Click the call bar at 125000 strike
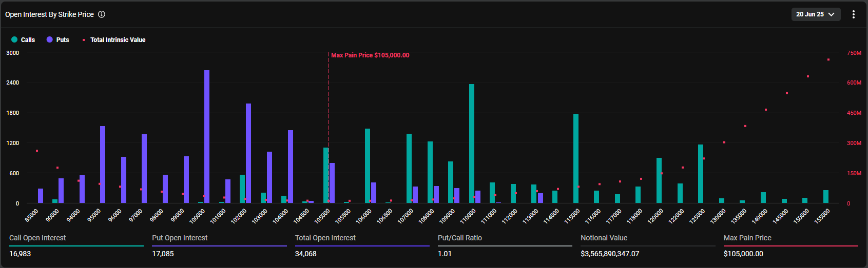 [x=701, y=174]
